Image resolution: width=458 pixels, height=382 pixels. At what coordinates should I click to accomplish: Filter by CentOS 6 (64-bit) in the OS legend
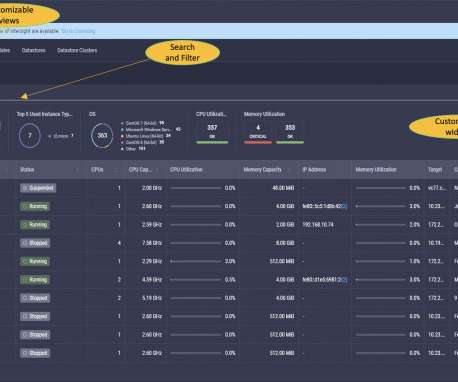tap(143, 142)
